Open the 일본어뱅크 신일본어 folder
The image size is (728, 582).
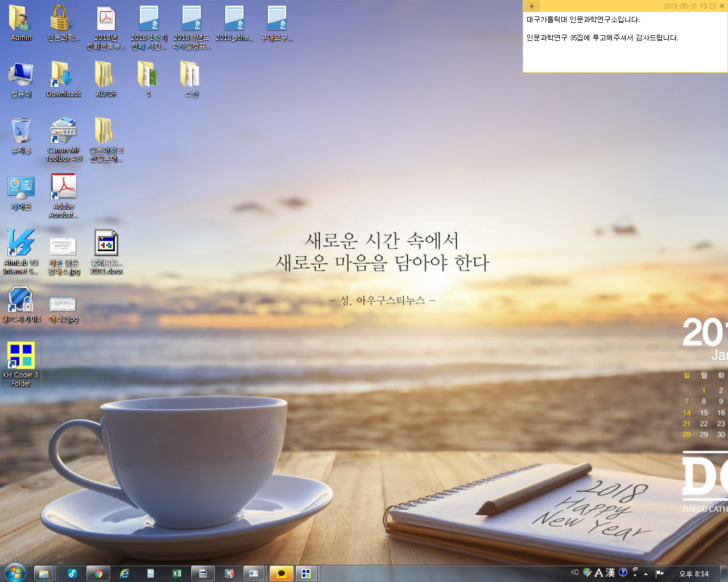coord(106,140)
